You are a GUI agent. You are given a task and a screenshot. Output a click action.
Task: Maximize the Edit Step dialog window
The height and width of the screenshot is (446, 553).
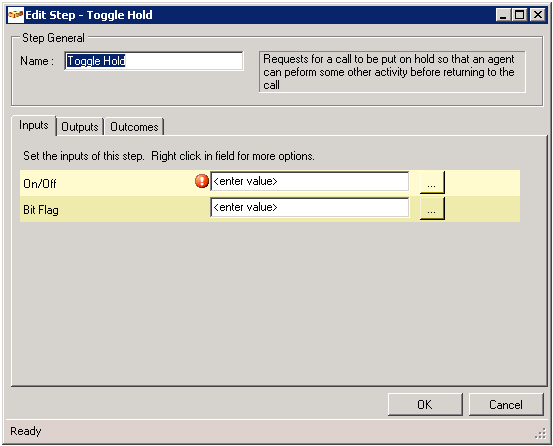click(520, 15)
